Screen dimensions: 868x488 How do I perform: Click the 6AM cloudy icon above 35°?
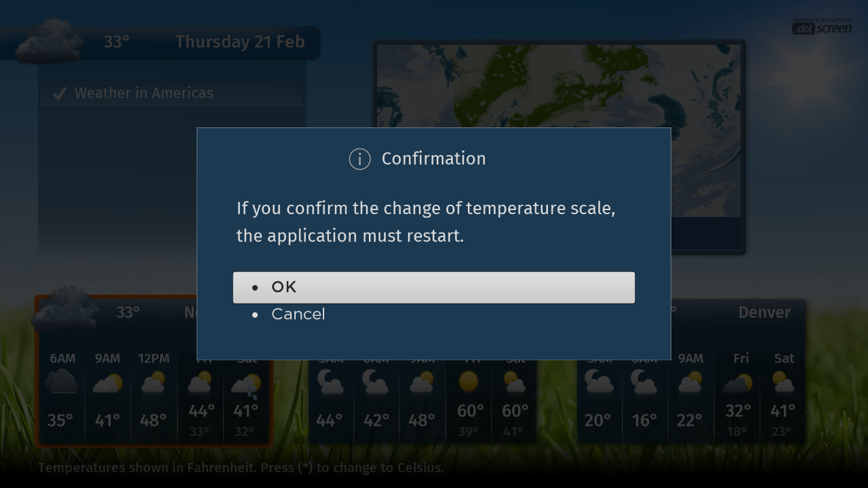tap(61, 383)
